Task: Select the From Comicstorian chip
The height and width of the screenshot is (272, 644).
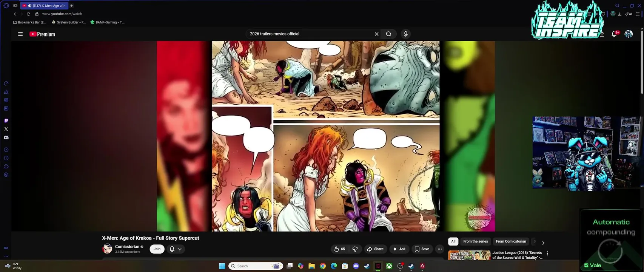Action: [x=511, y=241]
